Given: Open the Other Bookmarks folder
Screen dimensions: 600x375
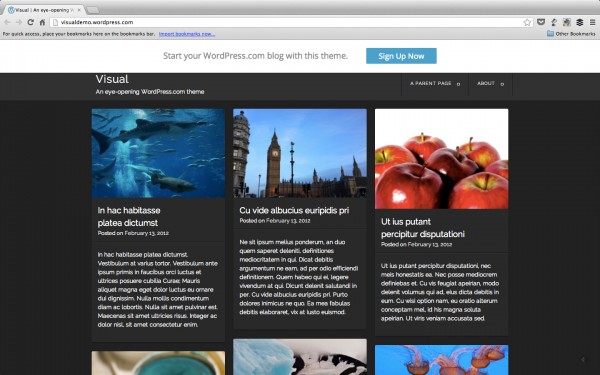Looking at the screenshot, I should (x=571, y=34).
